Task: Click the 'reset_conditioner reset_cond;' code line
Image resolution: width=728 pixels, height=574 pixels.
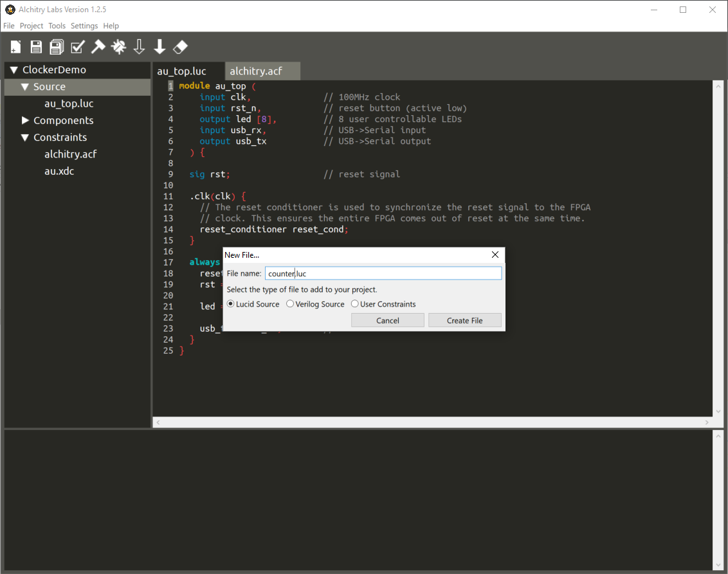Action: 274,229
